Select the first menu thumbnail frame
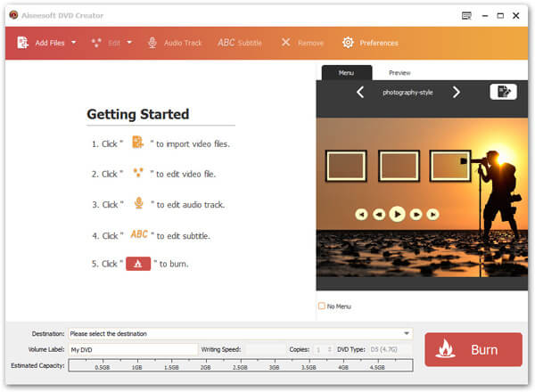This screenshot has height=392, width=535. click(346, 166)
